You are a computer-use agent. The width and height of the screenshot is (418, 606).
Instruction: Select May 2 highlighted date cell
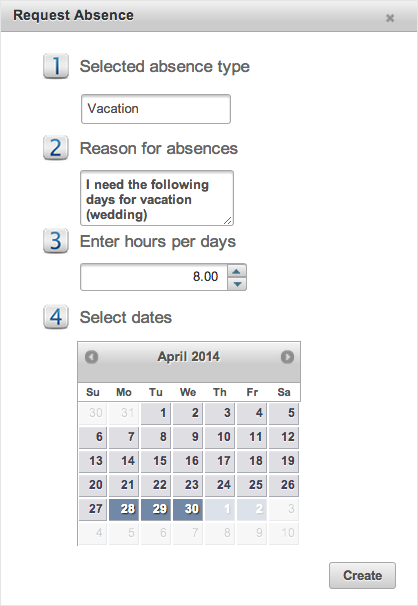coord(252,509)
